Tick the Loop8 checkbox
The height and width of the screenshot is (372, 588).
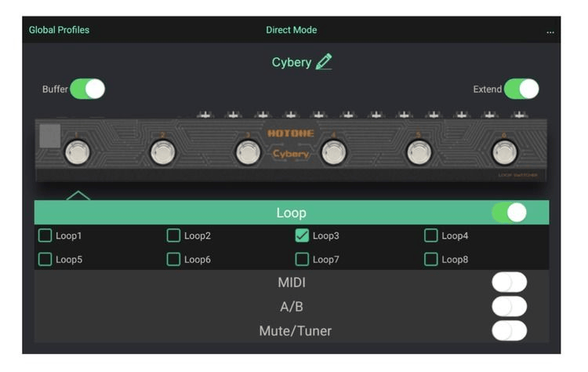pyautogui.click(x=431, y=259)
